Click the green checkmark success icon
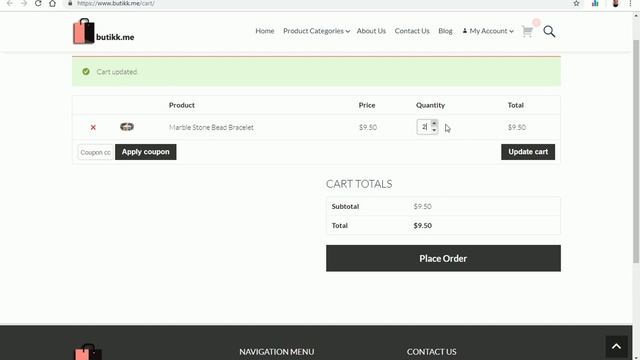640x360 pixels. (x=86, y=72)
